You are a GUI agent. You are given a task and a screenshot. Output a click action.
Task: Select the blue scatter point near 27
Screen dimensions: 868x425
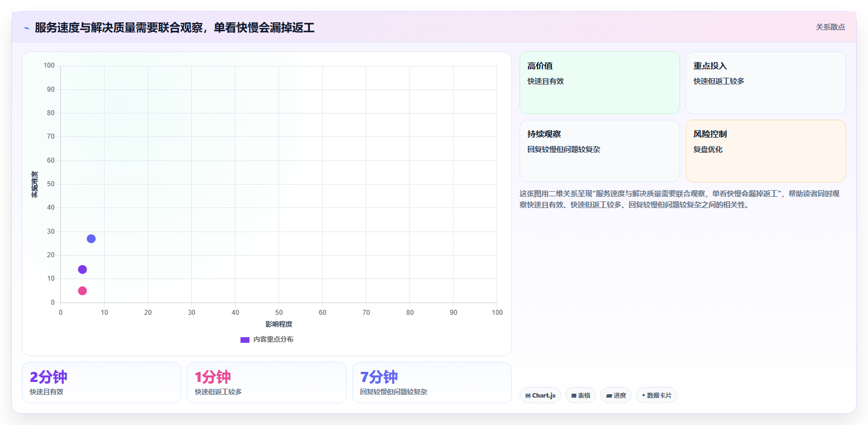coord(91,239)
